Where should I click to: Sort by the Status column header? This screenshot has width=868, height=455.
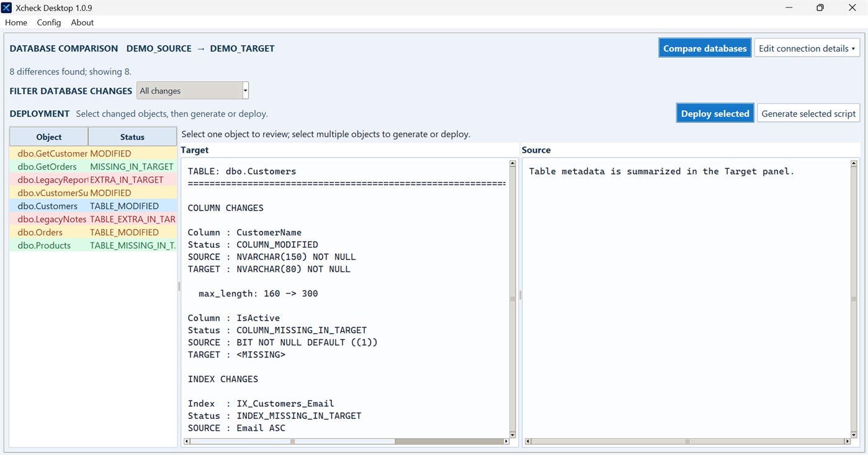click(x=132, y=137)
